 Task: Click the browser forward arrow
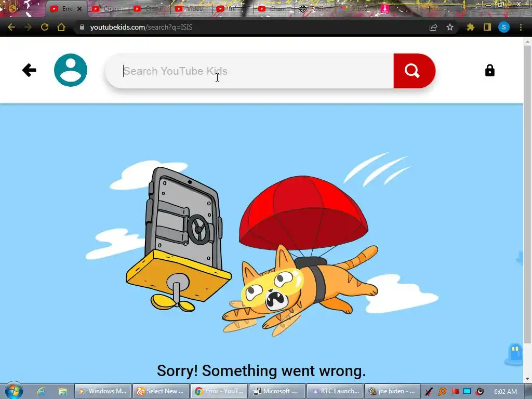coord(28,27)
